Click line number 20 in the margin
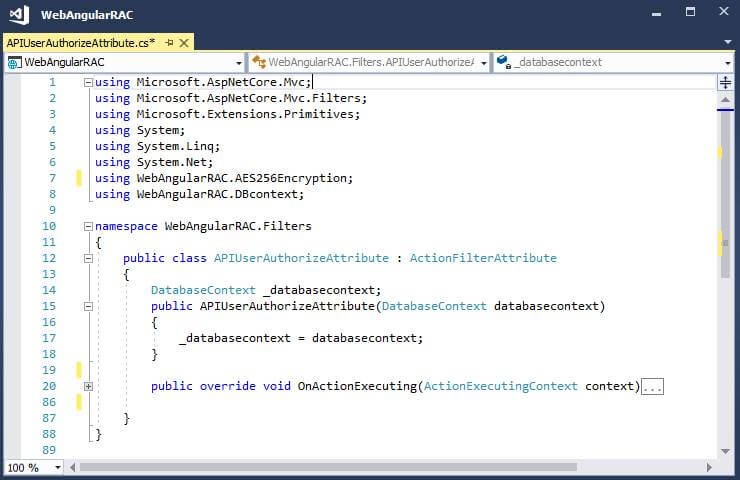The height and width of the screenshot is (480, 740). 49,387
